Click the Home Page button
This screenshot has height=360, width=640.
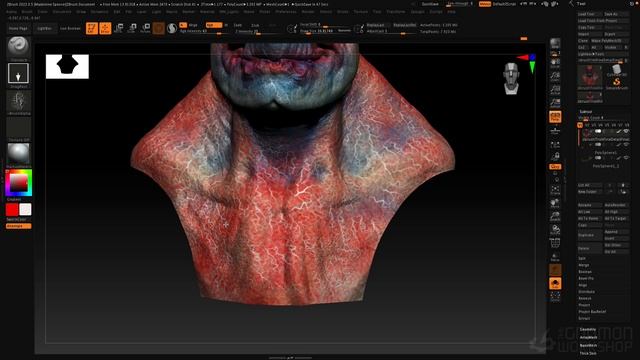pos(18,29)
